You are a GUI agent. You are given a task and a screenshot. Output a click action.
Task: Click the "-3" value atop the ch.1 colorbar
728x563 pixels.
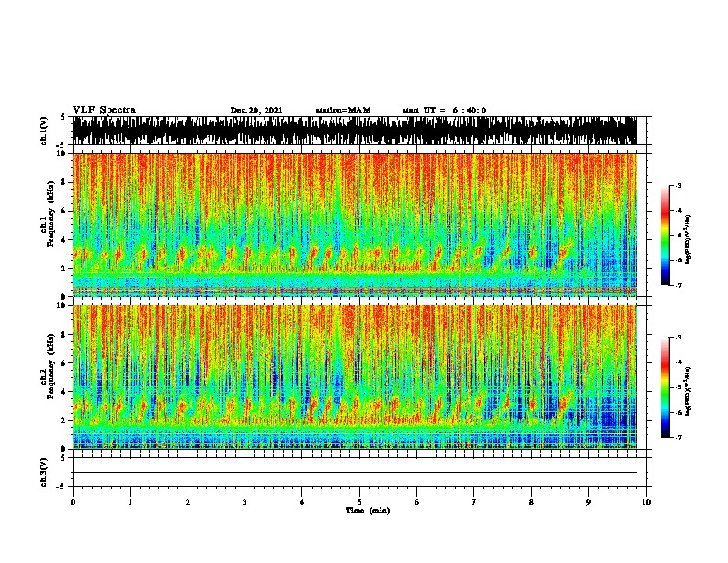tap(678, 185)
